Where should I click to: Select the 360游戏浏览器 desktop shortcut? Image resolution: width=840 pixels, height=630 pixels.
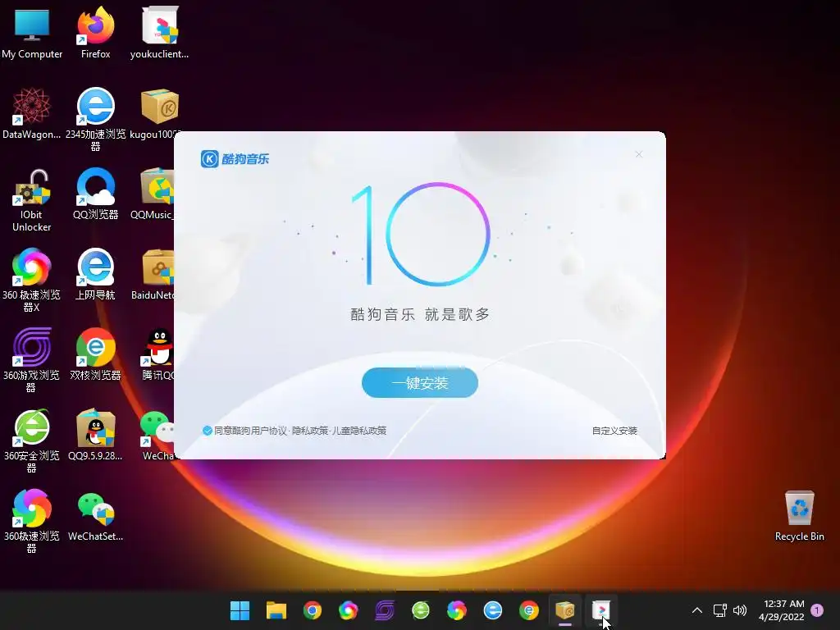point(32,360)
